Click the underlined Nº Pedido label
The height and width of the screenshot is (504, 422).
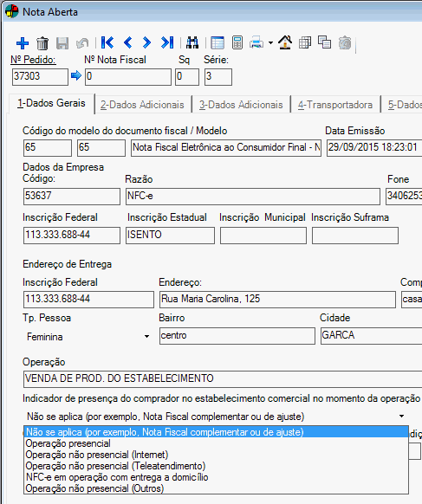[x=33, y=60]
